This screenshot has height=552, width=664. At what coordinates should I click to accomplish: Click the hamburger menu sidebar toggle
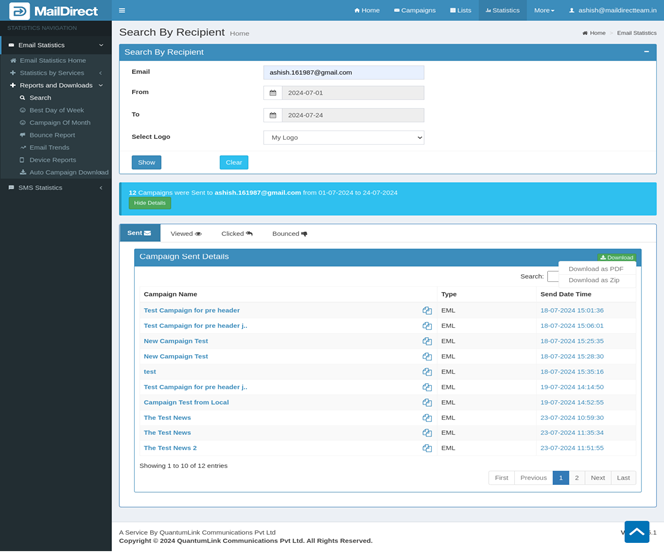pyautogui.click(x=122, y=10)
